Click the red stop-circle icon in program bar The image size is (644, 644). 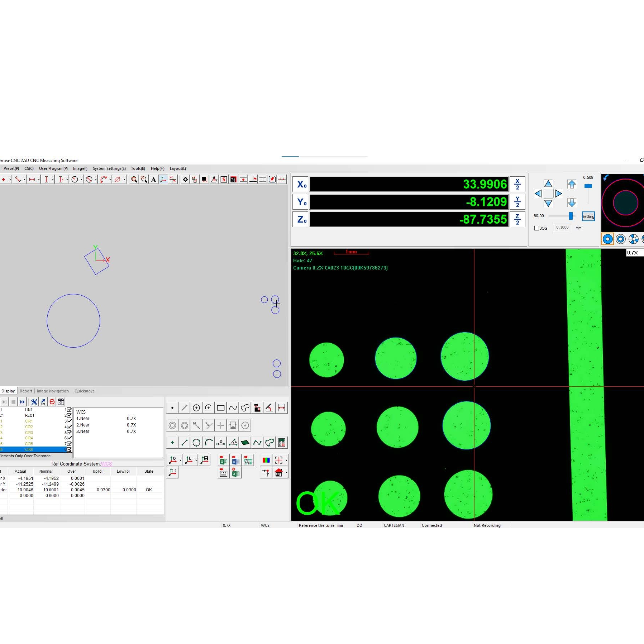pos(52,402)
